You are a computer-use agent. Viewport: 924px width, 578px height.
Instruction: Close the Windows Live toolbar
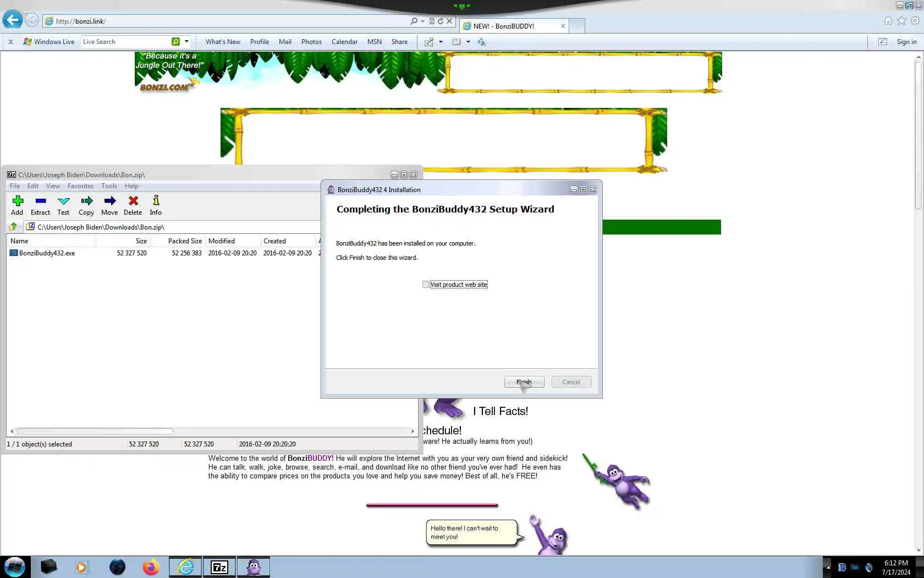[10, 42]
